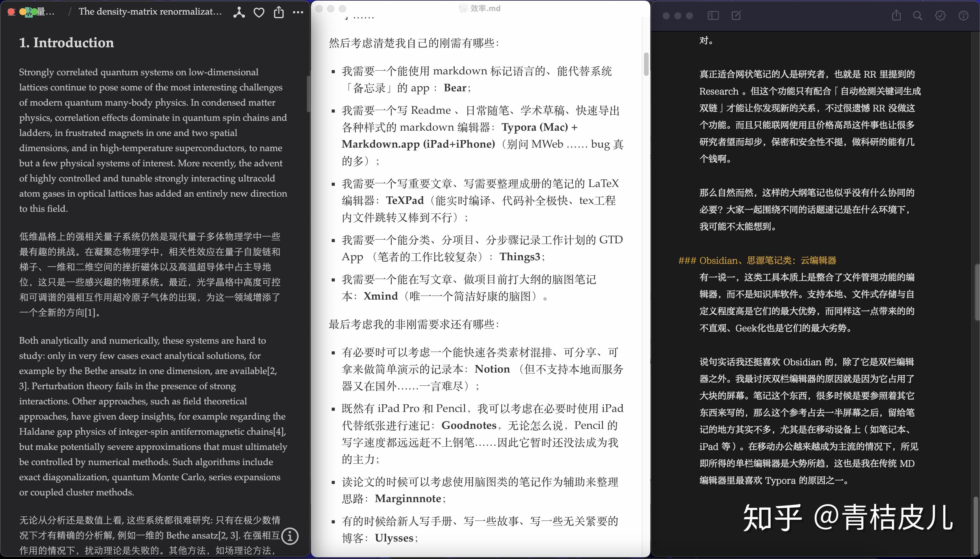Open the share/export icon in right window toolbar
Viewport: 980px width, 559px height.
click(x=896, y=15)
